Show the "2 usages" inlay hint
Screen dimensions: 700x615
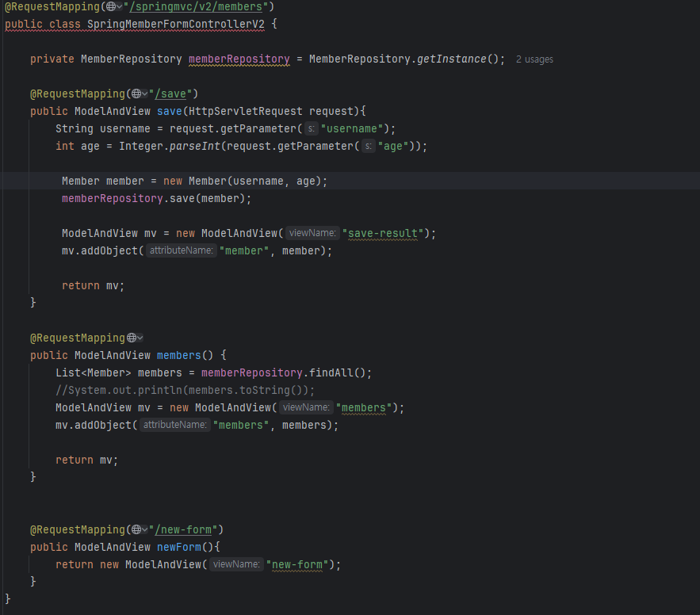tap(534, 59)
